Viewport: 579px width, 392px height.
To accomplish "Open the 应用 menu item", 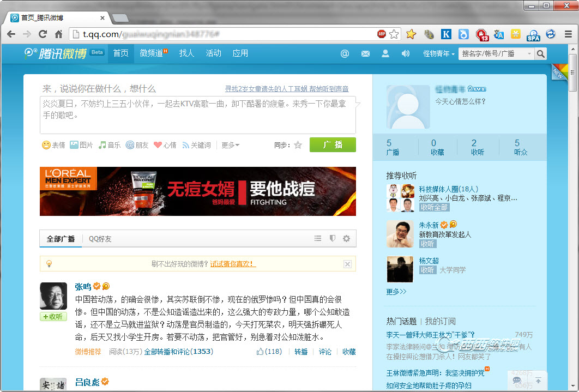I will [240, 53].
